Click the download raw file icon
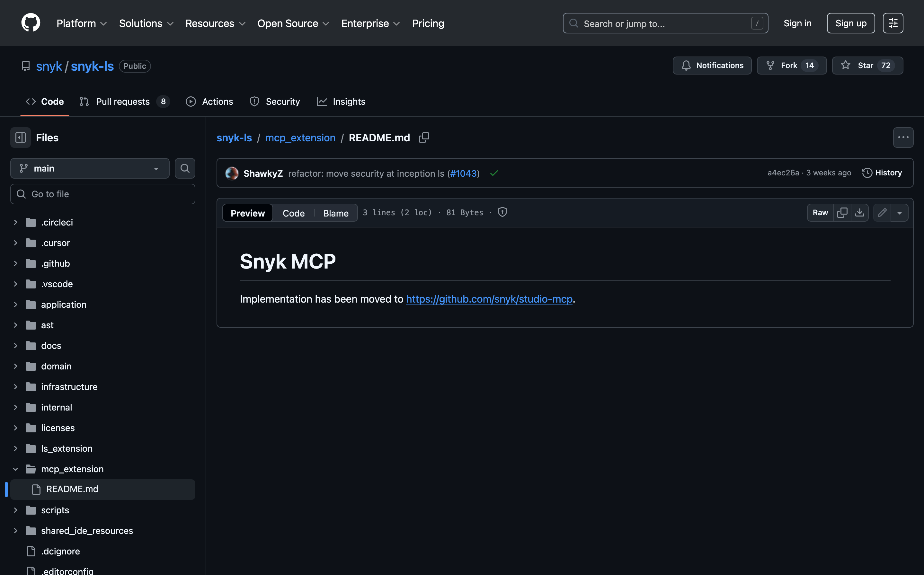The width and height of the screenshot is (924, 575). [x=860, y=213]
